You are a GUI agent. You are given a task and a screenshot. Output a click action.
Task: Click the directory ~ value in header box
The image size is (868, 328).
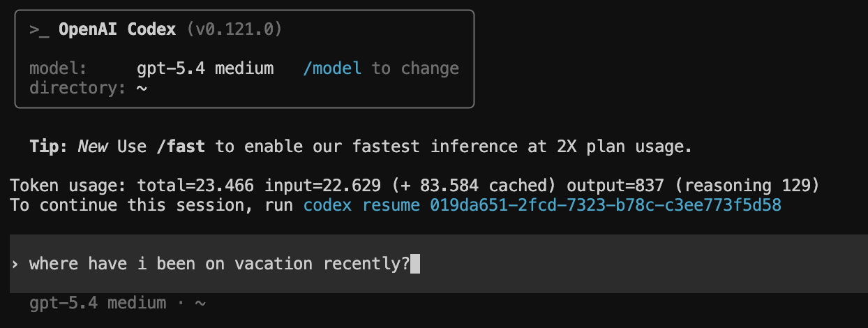click(x=142, y=88)
